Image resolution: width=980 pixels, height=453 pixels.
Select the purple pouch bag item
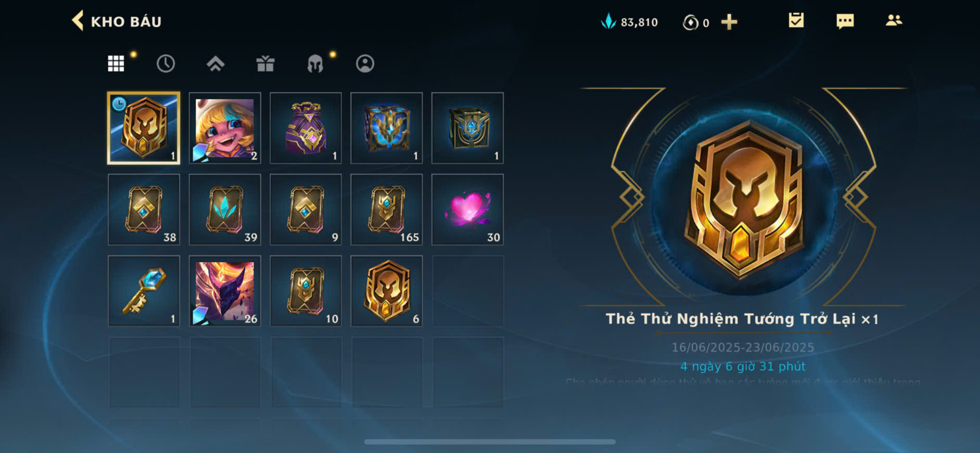point(306,128)
